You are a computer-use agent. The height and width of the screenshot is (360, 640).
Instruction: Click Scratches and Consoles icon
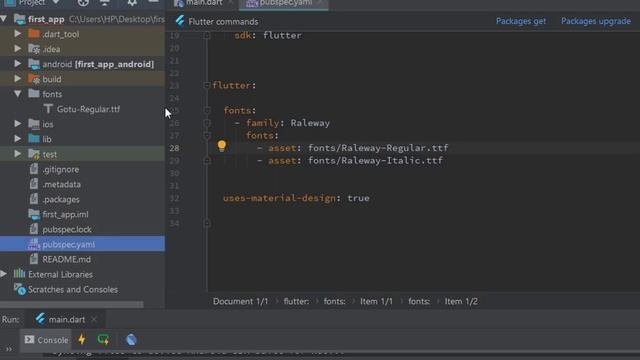(19, 289)
